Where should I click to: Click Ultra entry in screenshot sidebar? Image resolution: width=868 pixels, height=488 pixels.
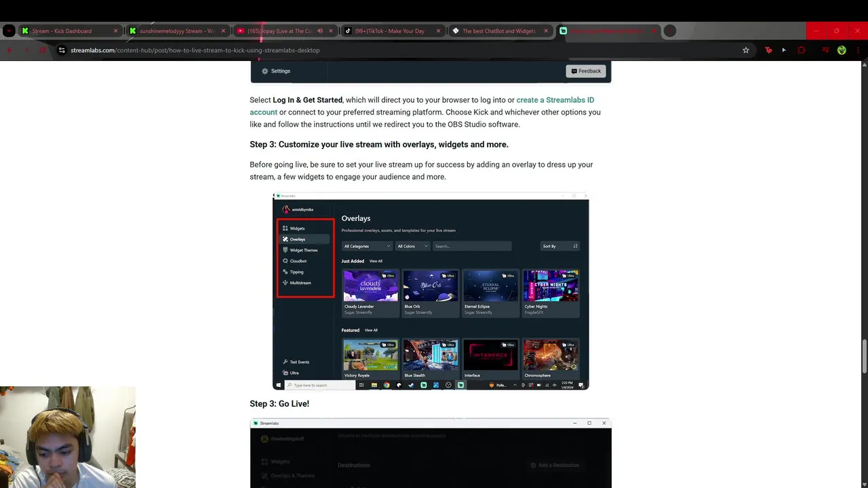tap(290, 373)
